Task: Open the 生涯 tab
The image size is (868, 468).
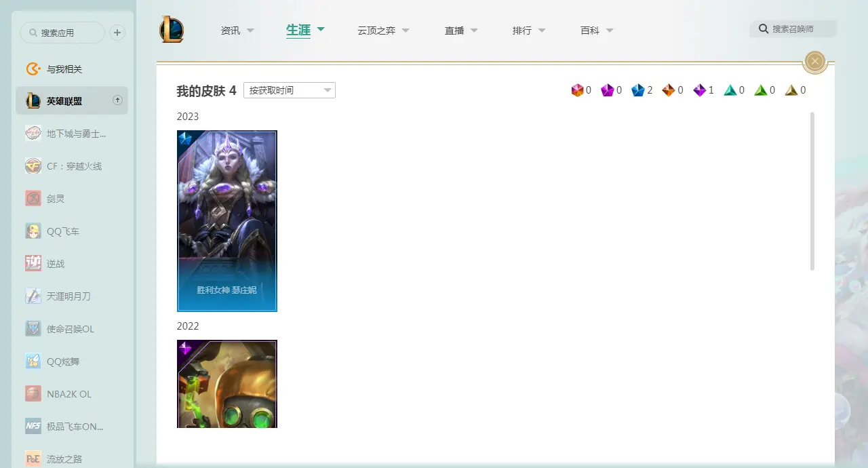Action: click(298, 30)
